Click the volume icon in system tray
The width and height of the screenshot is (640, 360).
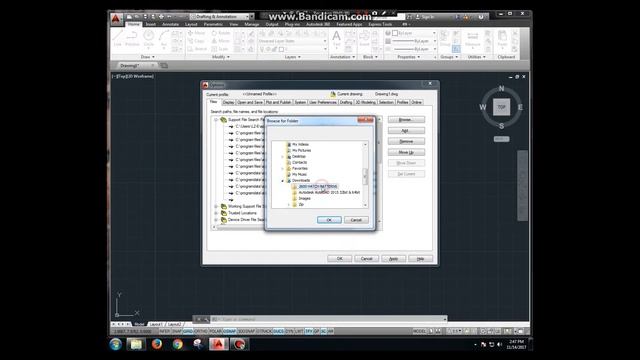tap(500, 345)
